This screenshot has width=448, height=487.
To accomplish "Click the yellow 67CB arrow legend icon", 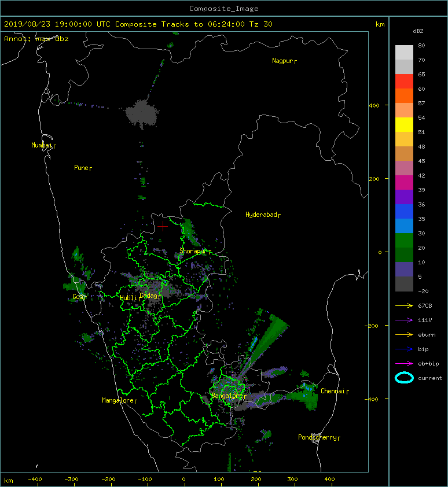I will click(x=404, y=305).
